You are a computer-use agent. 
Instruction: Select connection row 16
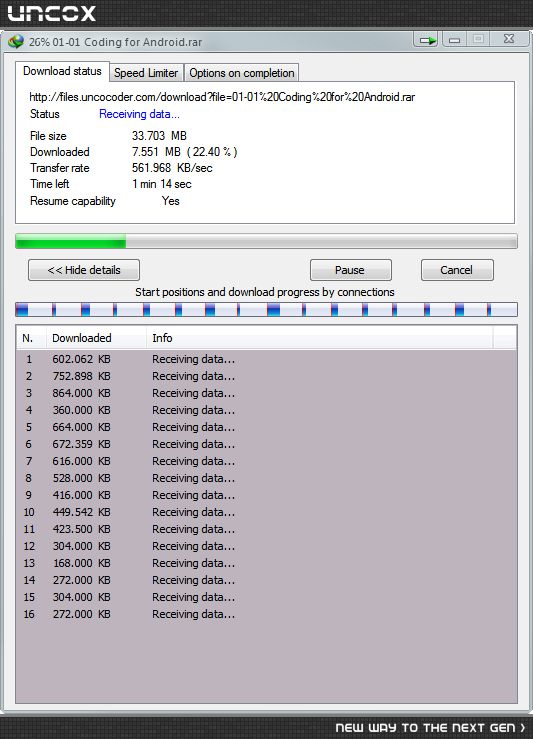click(266, 614)
